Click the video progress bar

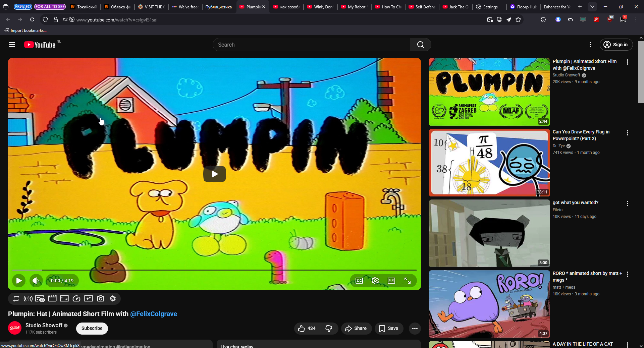215,270
